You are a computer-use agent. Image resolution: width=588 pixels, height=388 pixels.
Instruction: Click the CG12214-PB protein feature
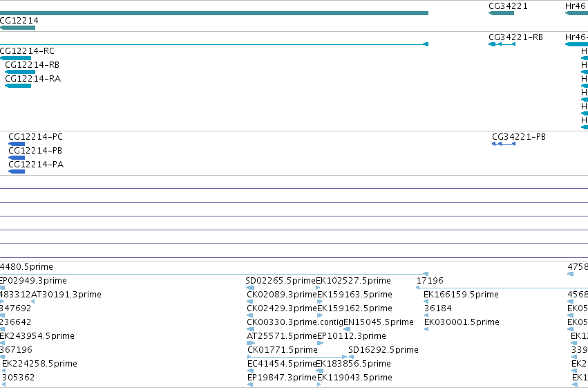[17, 158]
